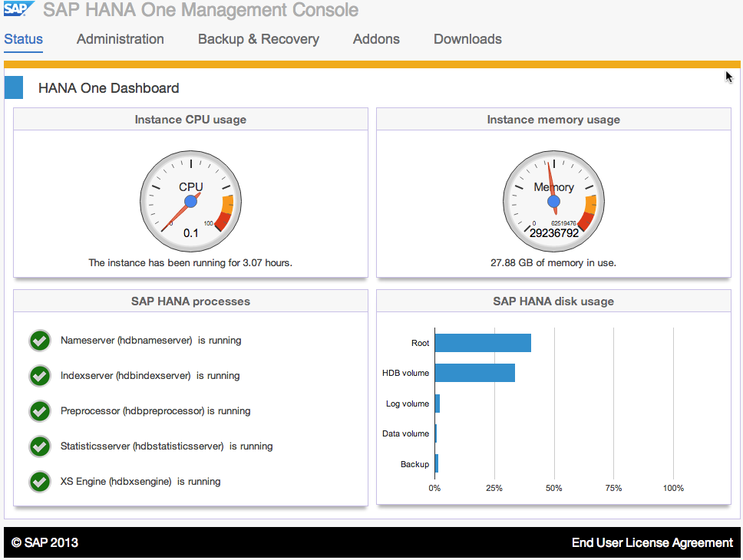The width and height of the screenshot is (743, 560).
Task: Click '27.88 GB of memory in use' text
Action: (553, 263)
